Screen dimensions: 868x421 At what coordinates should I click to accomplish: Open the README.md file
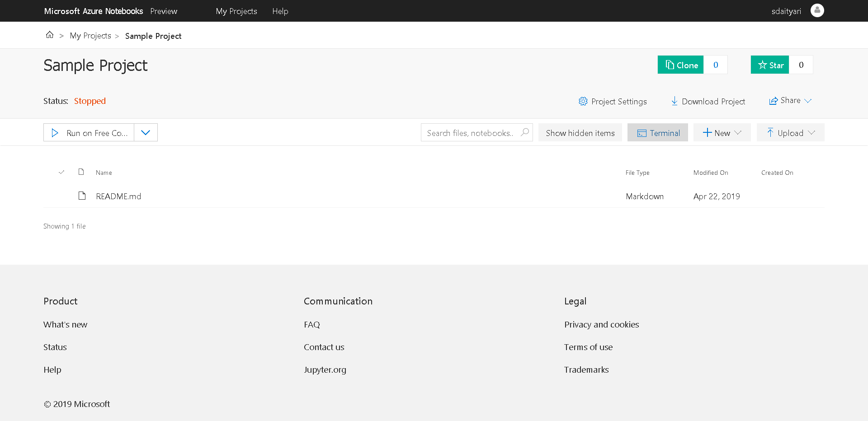pos(118,196)
